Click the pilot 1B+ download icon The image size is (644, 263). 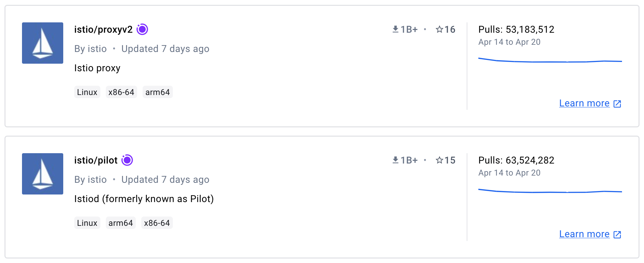(396, 160)
